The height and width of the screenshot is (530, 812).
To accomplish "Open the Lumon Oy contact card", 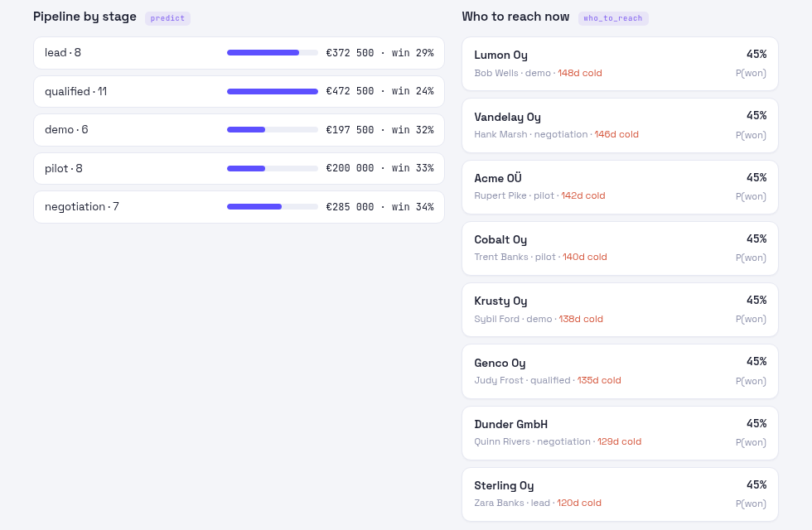I will [x=620, y=64].
